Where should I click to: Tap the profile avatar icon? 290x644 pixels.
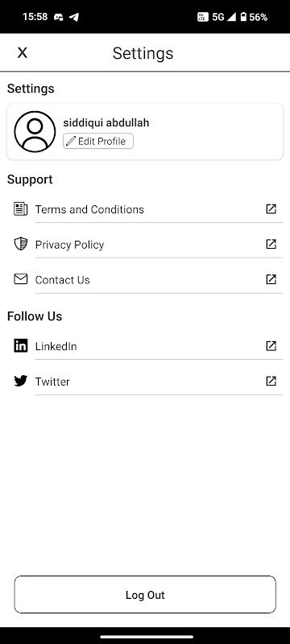point(35,131)
